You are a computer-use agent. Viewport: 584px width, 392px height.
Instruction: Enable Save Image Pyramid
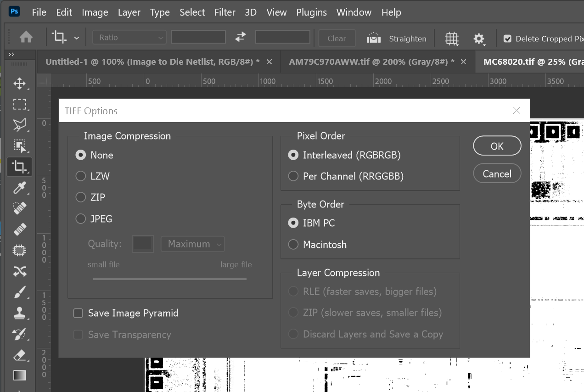78,313
